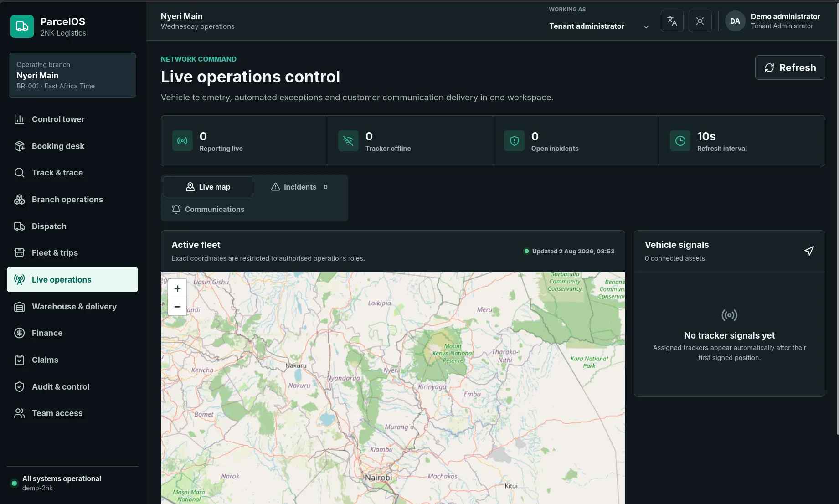This screenshot has height=504, width=839.
Task: Expand the Tenant administrator role dropdown
Action: click(599, 26)
